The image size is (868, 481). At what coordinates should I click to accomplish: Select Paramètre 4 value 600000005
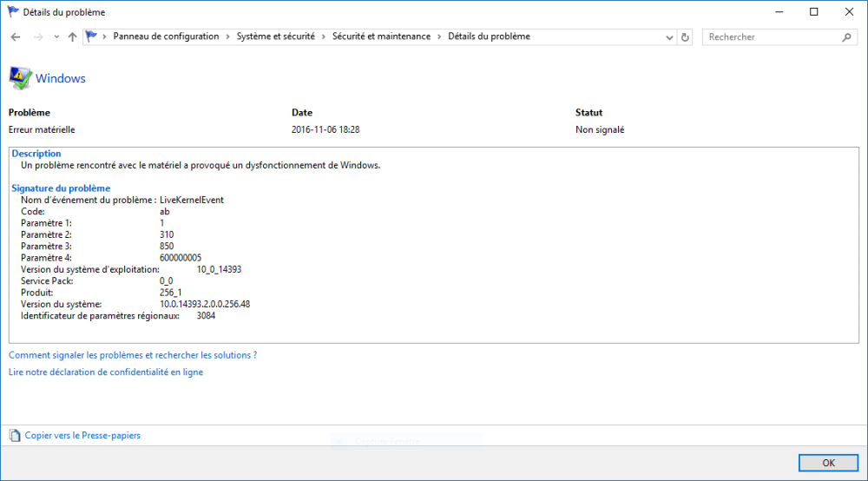pyautogui.click(x=181, y=259)
